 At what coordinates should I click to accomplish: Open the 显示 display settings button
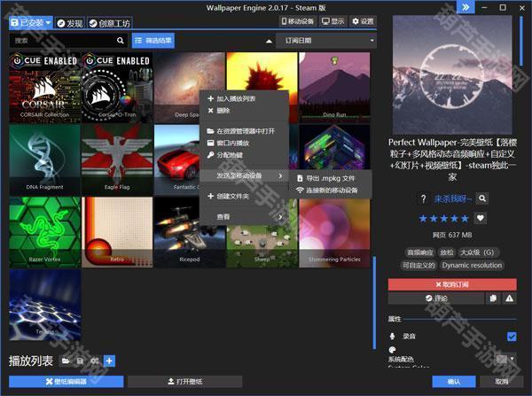tap(332, 21)
